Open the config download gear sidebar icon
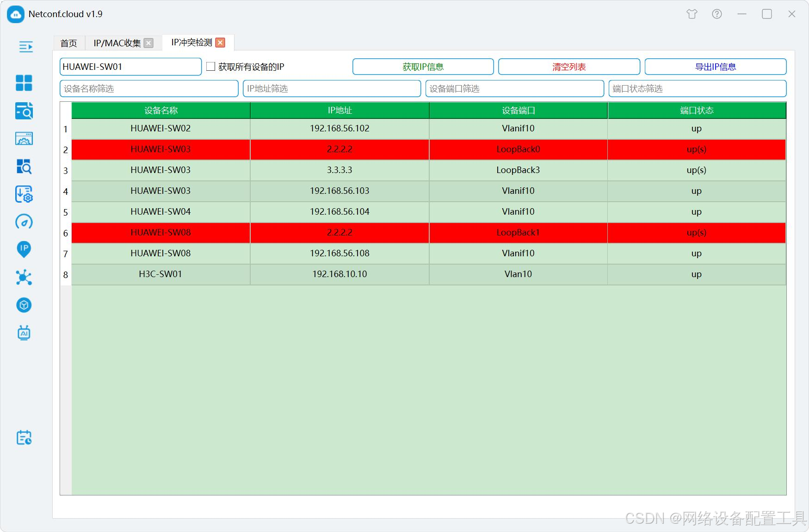The image size is (809, 532). [x=24, y=194]
